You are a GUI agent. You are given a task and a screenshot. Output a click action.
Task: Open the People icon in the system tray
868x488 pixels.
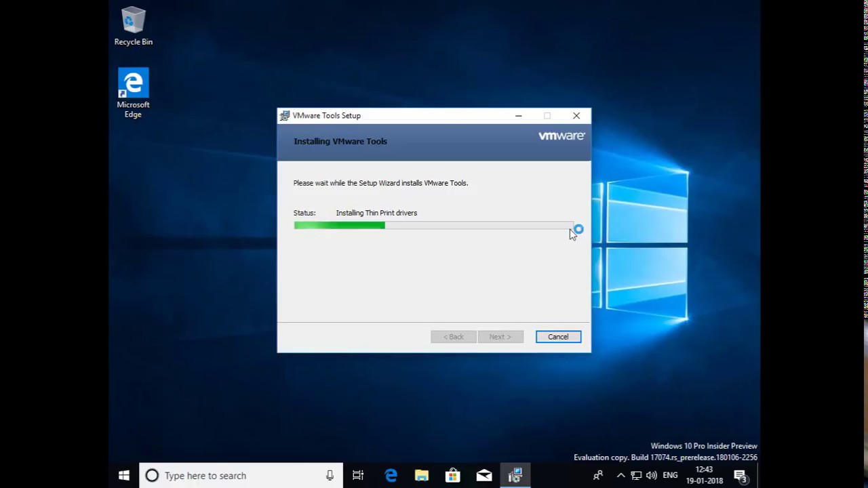pos(598,476)
